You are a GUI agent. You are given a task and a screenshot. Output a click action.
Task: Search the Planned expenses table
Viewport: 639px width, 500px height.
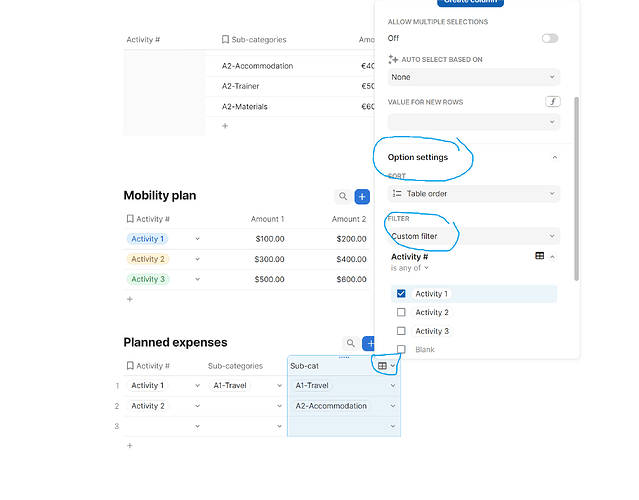[350, 343]
